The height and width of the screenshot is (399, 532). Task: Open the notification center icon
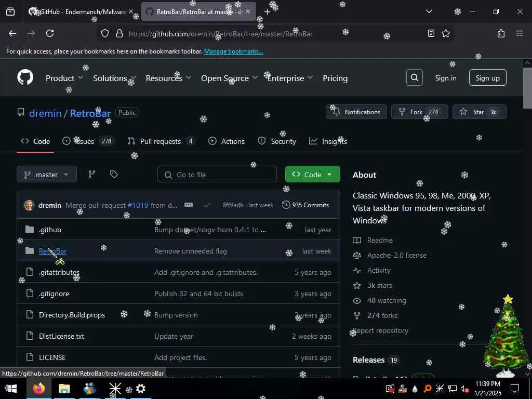(x=515, y=389)
